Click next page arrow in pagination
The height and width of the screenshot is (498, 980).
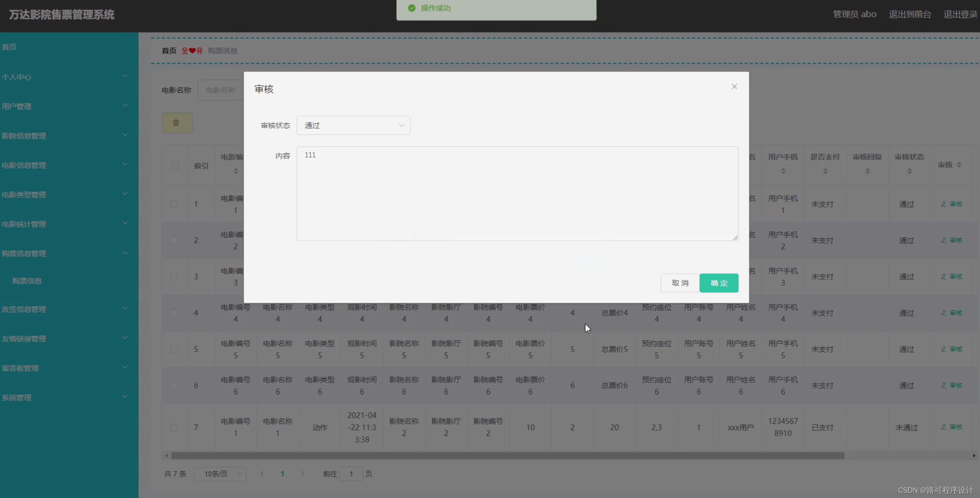pos(303,474)
